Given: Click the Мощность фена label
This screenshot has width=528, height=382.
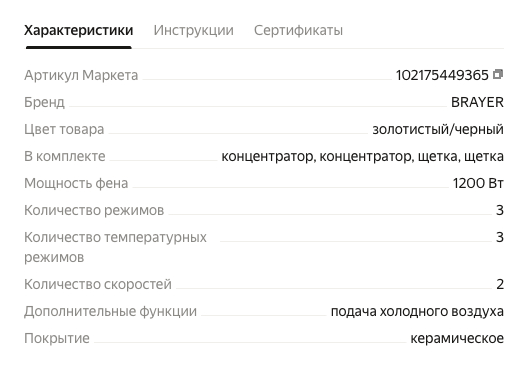Looking at the screenshot, I should pyautogui.click(x=76, y=183).
